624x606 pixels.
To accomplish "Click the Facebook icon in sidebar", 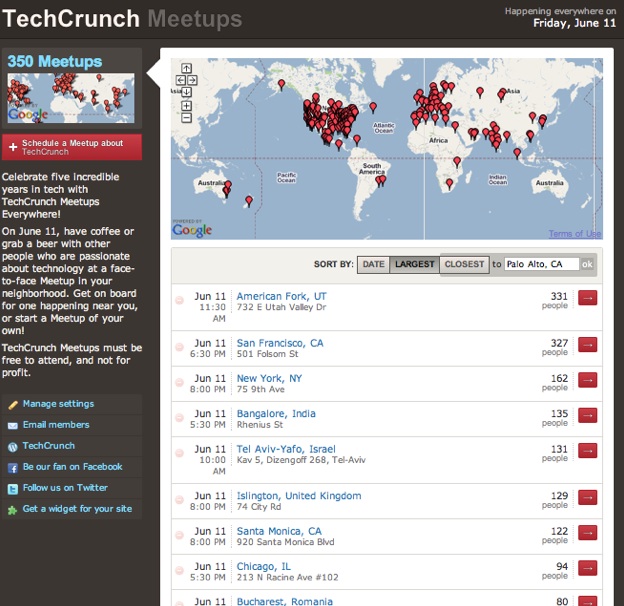I will [13, 468].
